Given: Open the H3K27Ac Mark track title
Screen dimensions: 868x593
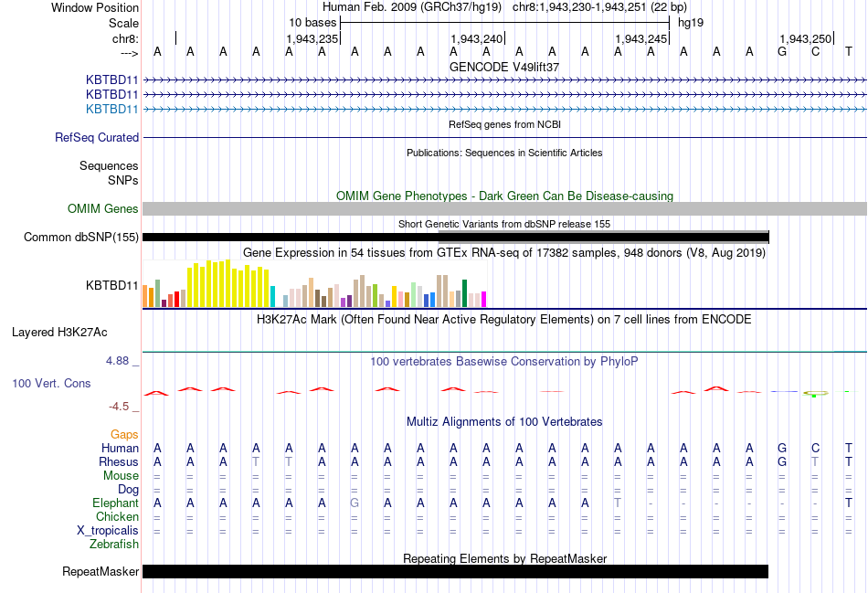Looking at the screenshot, I should 504,320.
